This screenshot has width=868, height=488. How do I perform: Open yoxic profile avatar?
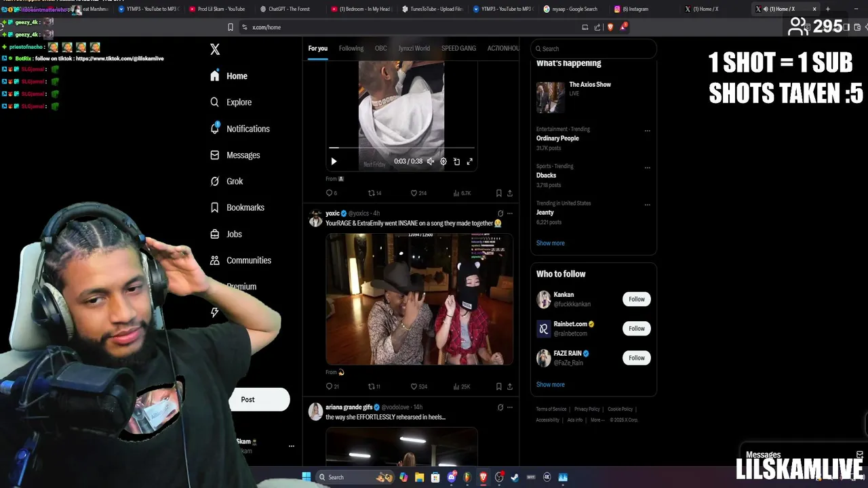(x=315, y=218)
